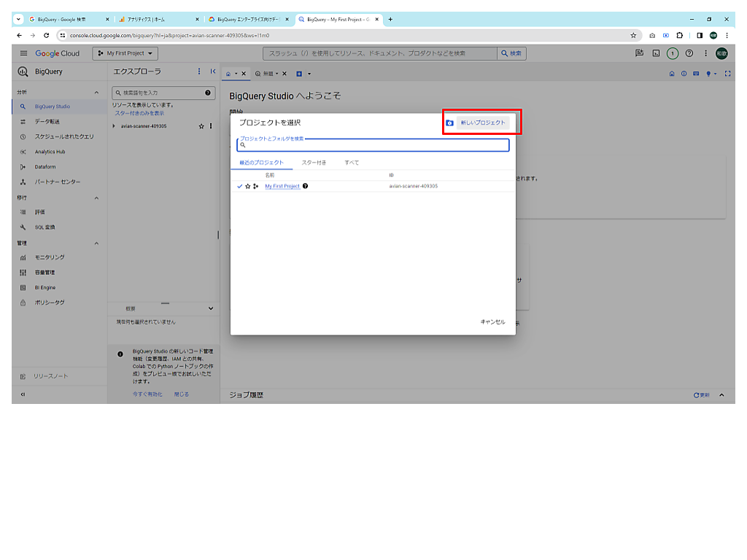Focus the プロジェクトとフォルダを検索 search field
This screenshot has height=560, width=747.
[x=373, y=145]
